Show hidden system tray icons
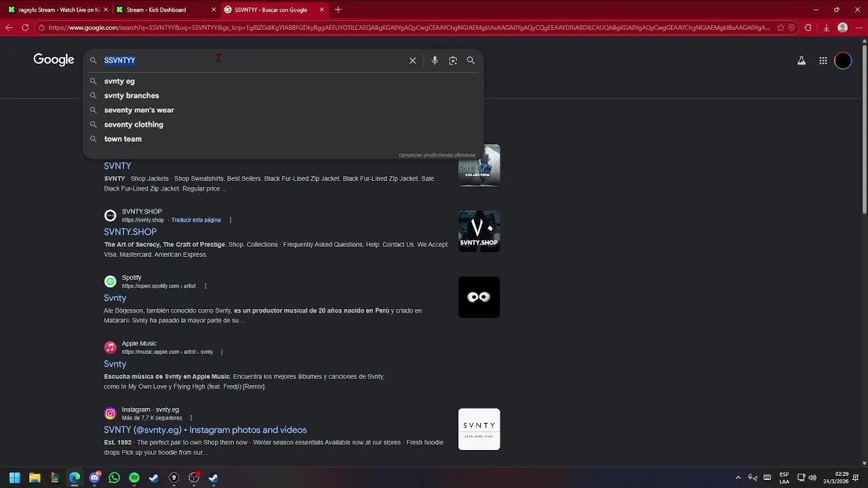 [x=738, y=478]
